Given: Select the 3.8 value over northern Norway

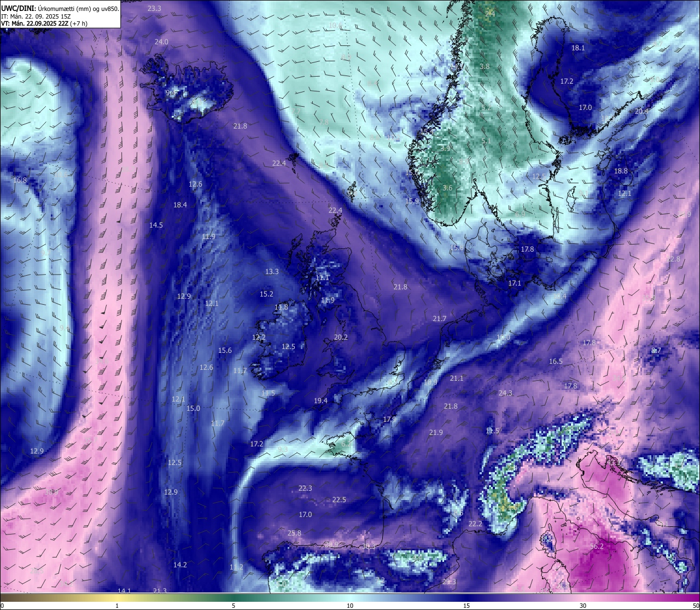Looking at the screenshot, I should point(485,66).
